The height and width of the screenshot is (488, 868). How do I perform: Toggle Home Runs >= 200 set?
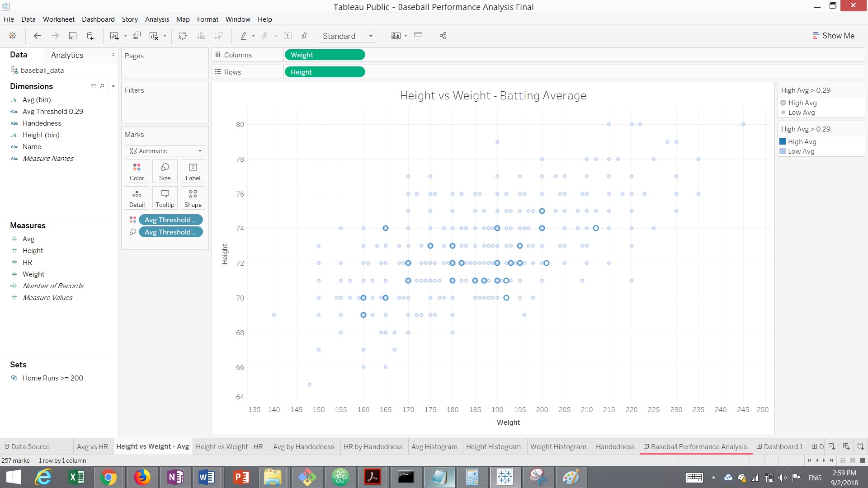point(52,377)
